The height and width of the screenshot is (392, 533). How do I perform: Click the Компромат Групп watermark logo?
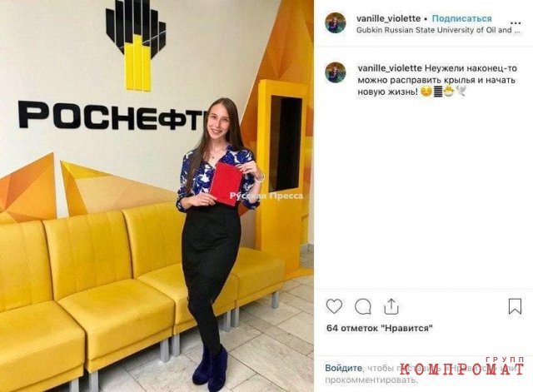coord(462,366)
